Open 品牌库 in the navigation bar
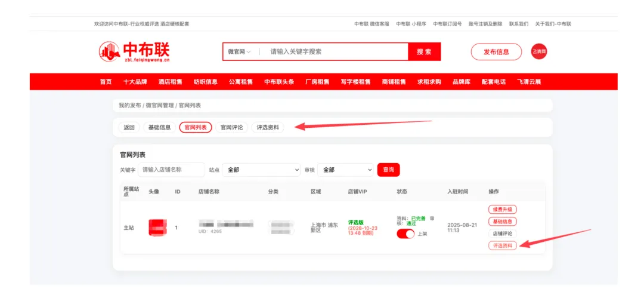The height and width of the screenshot is (301, 644). [462, 82]
